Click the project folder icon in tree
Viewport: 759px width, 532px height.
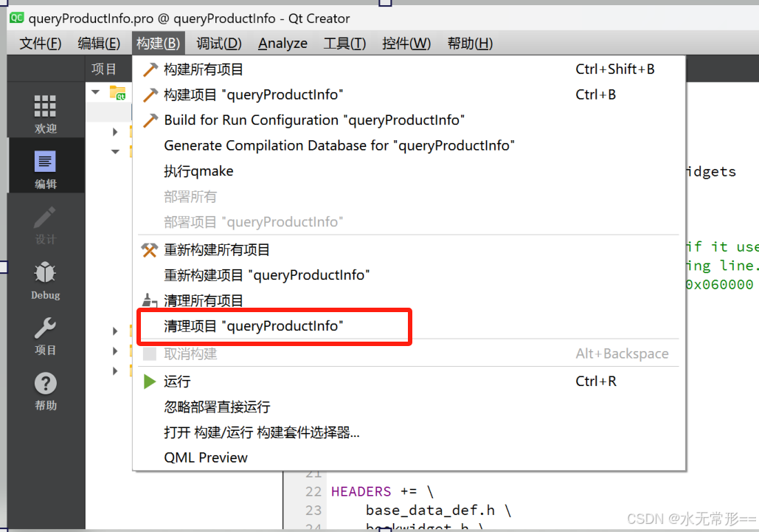117,92
